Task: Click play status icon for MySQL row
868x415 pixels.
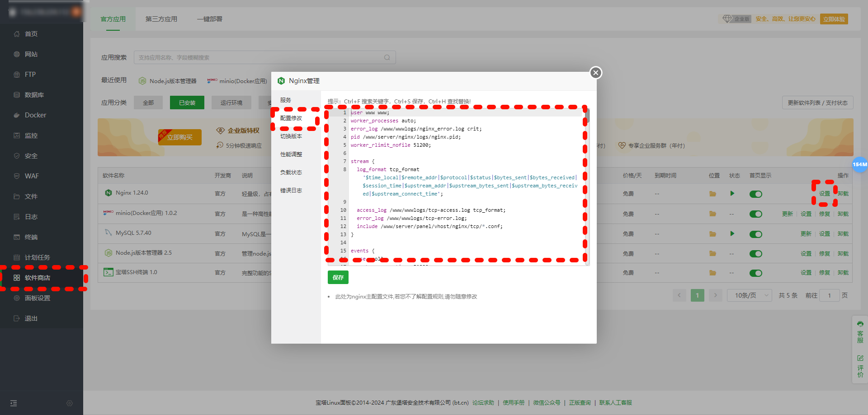Action: (x=732, y=233)
